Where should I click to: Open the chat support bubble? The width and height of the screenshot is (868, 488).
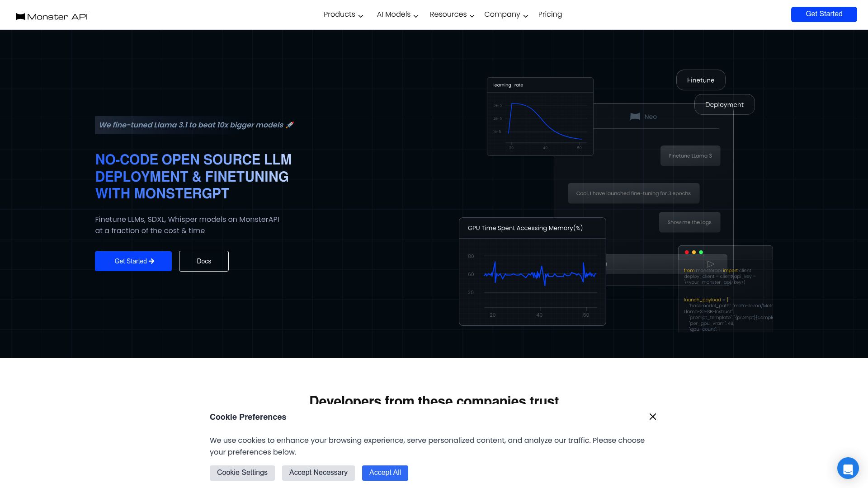(x=848, y=468)
